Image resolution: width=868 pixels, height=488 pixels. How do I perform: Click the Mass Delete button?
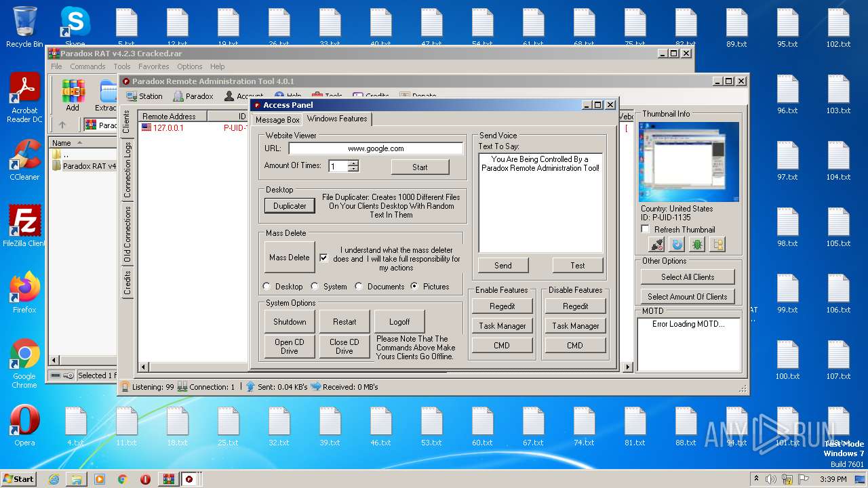click(x=290, y=258)
